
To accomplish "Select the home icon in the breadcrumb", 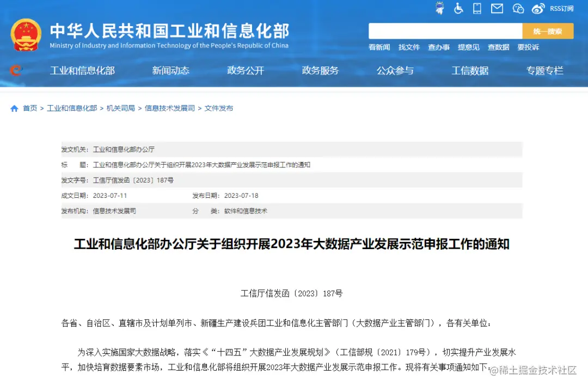I will (14, 108).
